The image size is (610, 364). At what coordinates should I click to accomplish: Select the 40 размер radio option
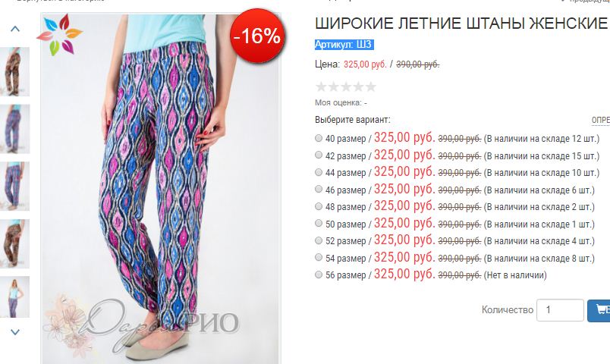pyautogui.click(x=319, y=138)
